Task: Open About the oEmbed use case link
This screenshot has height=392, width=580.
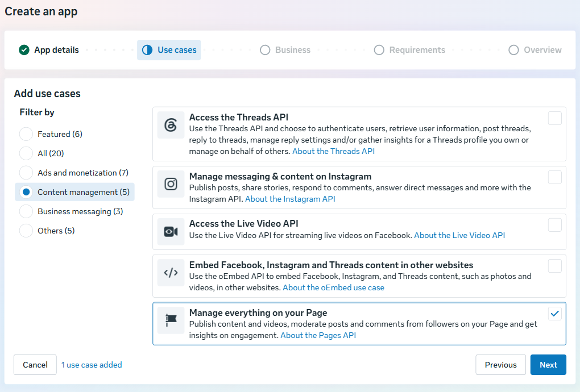Action: (x=333, y=287)
